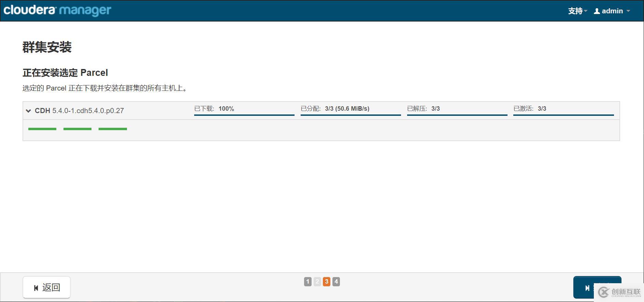The image size is (644, 302).
Task: Click the Cloudera Manager logo
Action: [57, 10]
